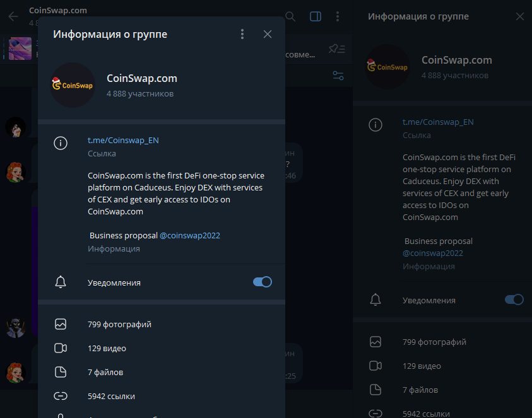The width and height of the screenshot is (532, 418).
Task: Click video camera icon in center dialog
Action: [61, 348]
